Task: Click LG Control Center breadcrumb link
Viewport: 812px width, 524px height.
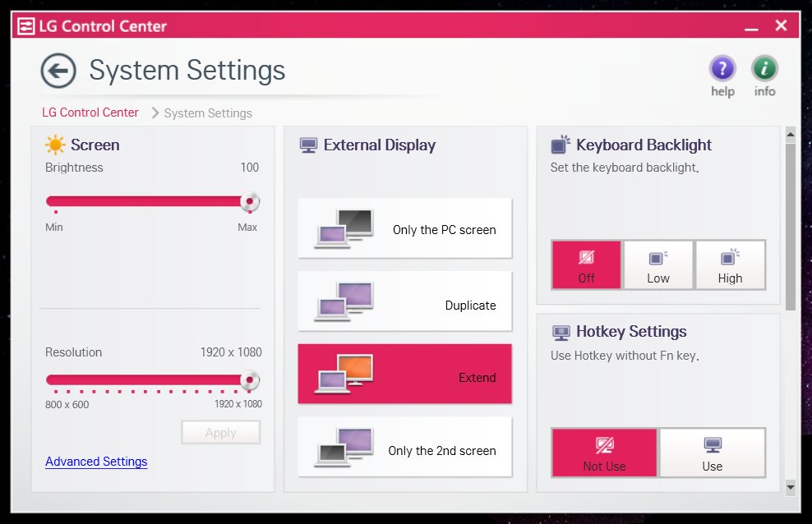Action: [90, 113]
